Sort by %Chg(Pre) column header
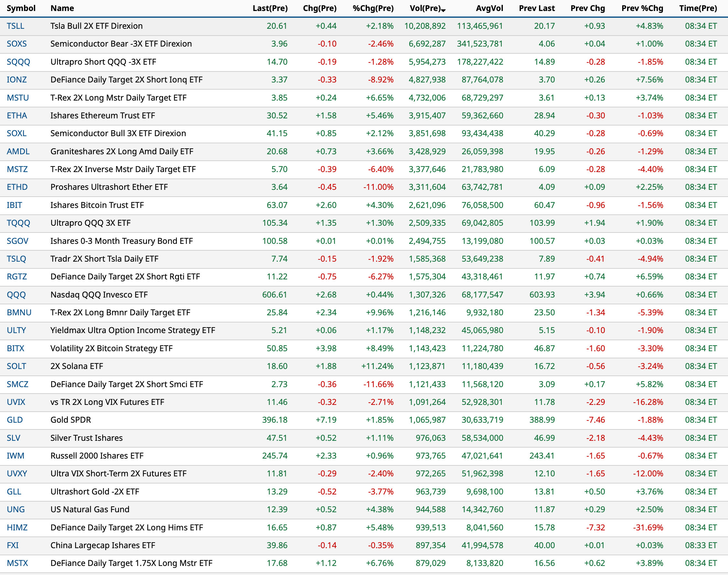The height and width of the screenshot is (575, 728). pos(373,8)
